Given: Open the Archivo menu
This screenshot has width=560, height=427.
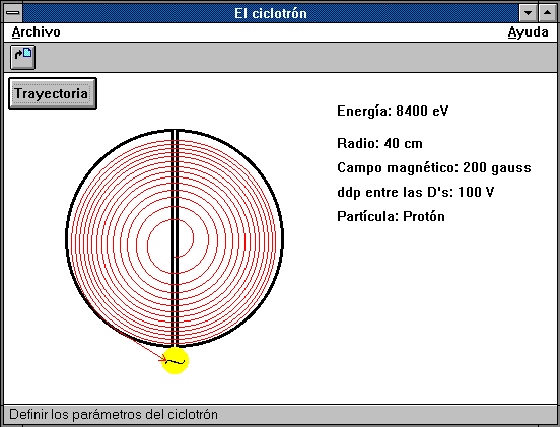Looking at the screenshot, I should click(x=36, y=32).
